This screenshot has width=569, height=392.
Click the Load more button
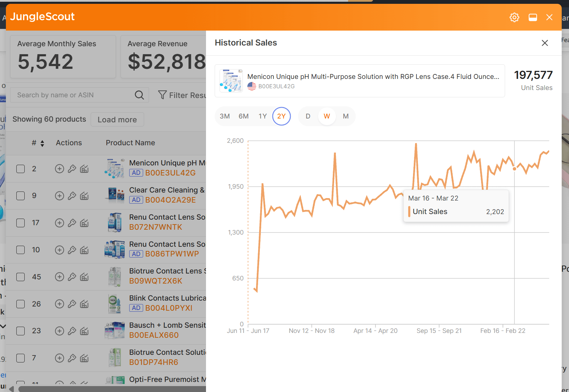(117, 120)
